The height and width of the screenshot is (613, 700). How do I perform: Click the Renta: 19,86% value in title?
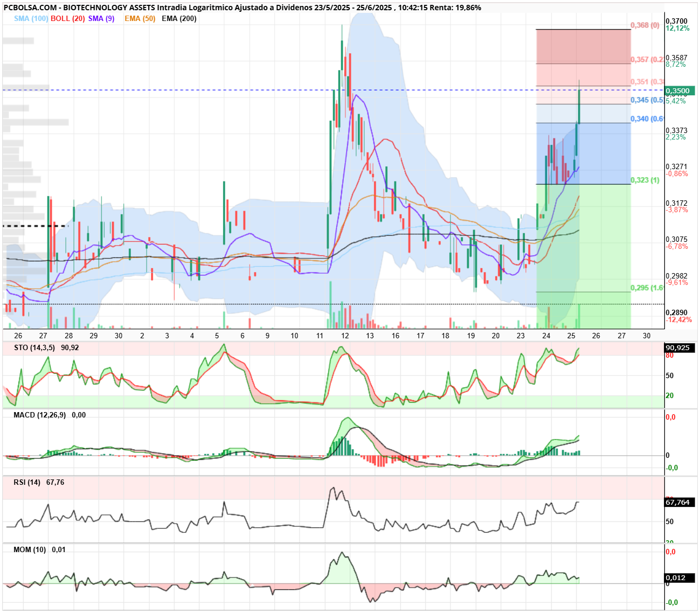455,8
